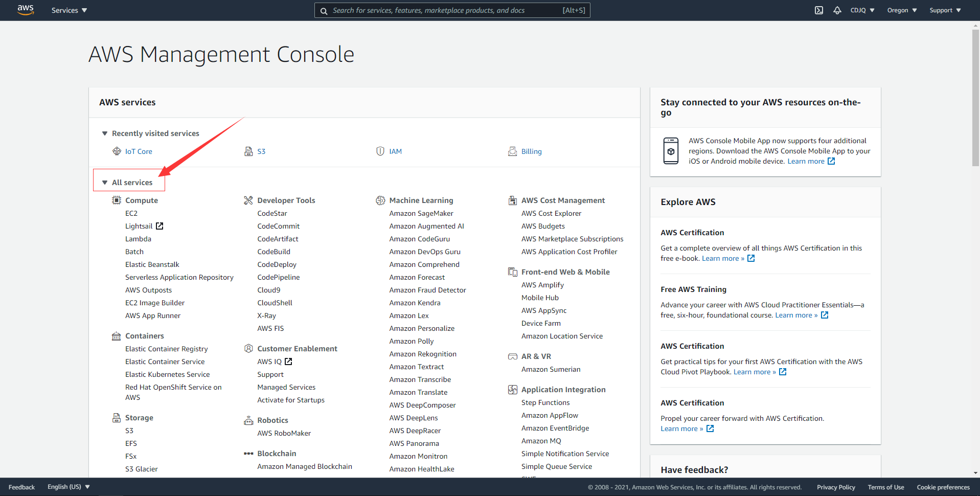Open Amazon SageMaker
Viewport: 980px width, 496px height.
(421, 213)
